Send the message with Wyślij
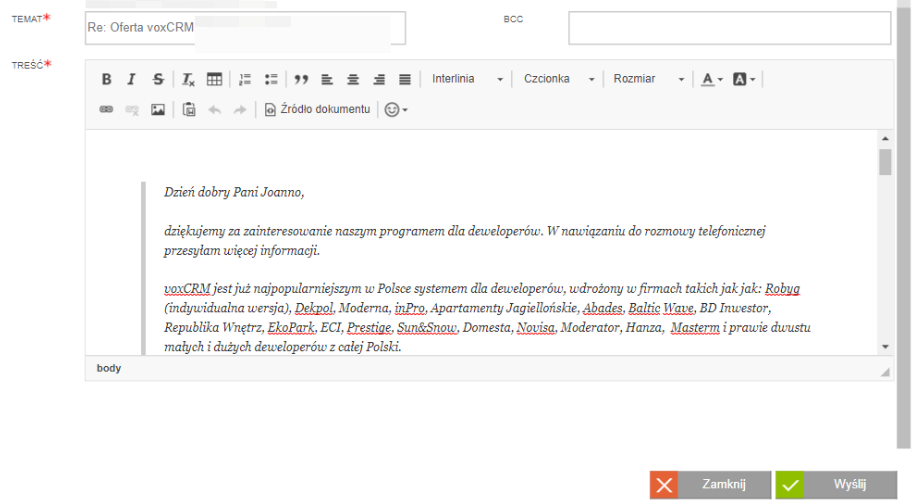The height and width of the screenshot is (504, 915). pos(836,485)
